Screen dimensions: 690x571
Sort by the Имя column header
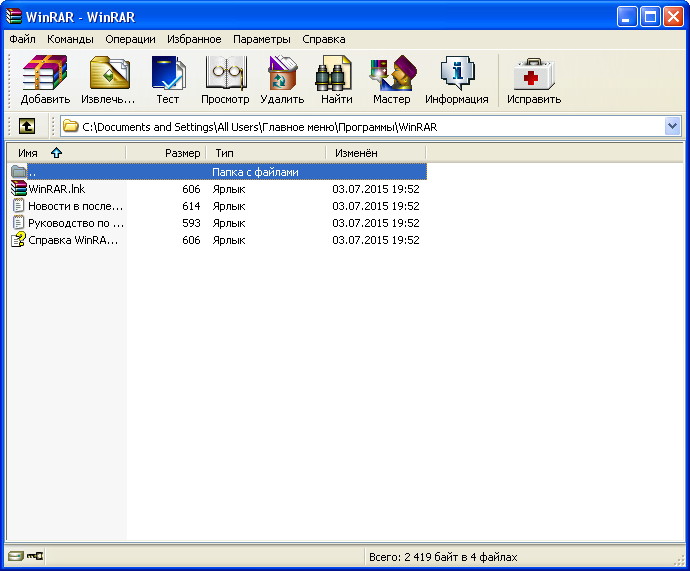pyautogui.click(x=66, y=153)
